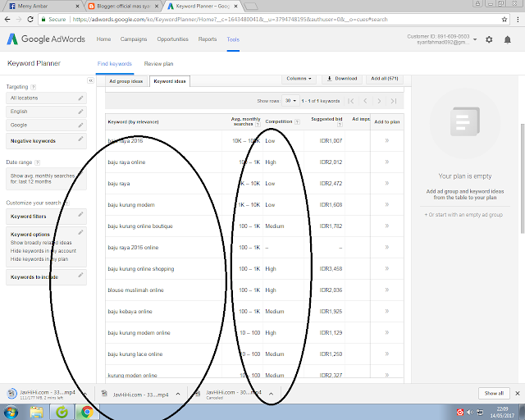Add 'baju kurung online boutique' to plan
The height and width of the screenshot is (420, 525).
(386, 226)
